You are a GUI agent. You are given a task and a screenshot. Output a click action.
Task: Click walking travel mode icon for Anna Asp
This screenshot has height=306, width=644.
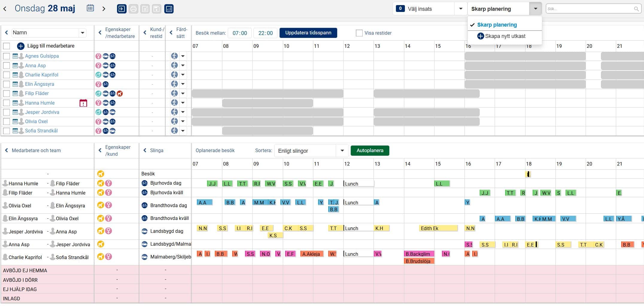[174, 65]
